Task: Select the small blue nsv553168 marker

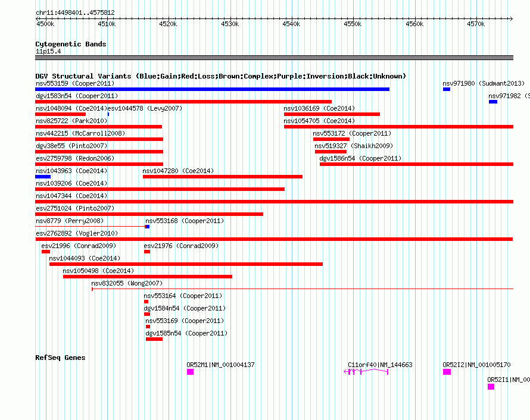Action: (x=147, y=227)
